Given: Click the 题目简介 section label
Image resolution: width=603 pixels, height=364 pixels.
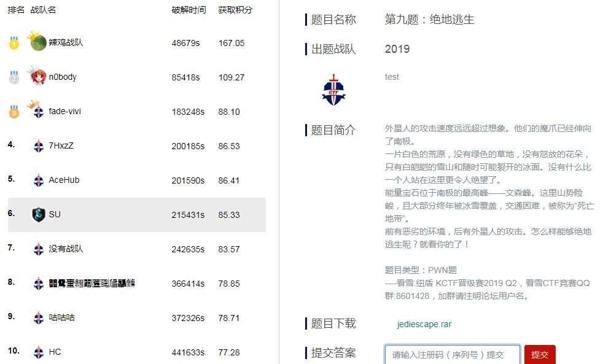Looking at the screenshot, I should pos(333,130).
